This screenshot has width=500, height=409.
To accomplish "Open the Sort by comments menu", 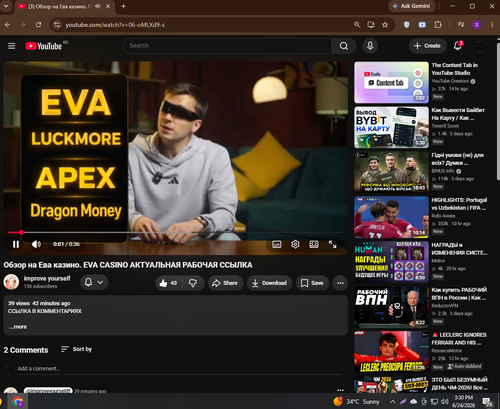I will pyautogui.click(x=76, y=349).
